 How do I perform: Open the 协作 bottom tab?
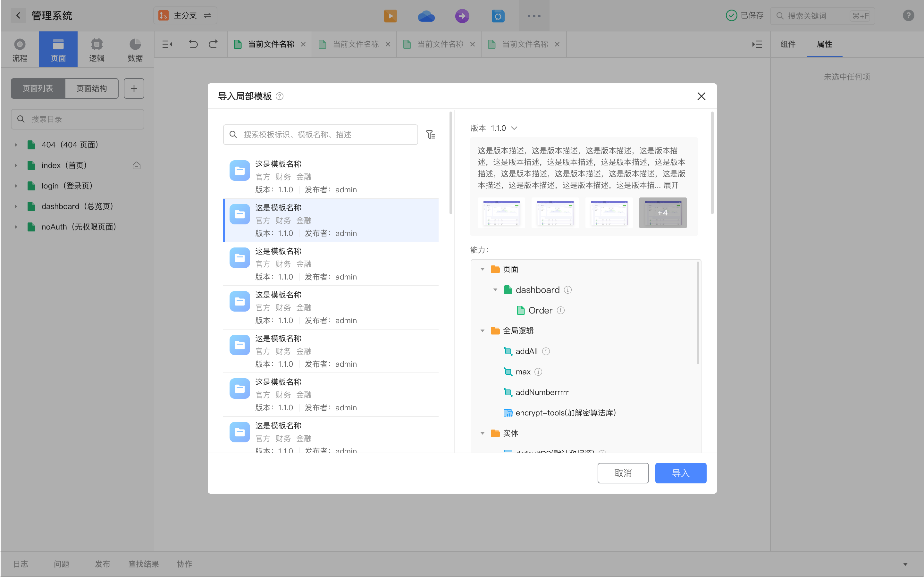[x=184, y=564]
